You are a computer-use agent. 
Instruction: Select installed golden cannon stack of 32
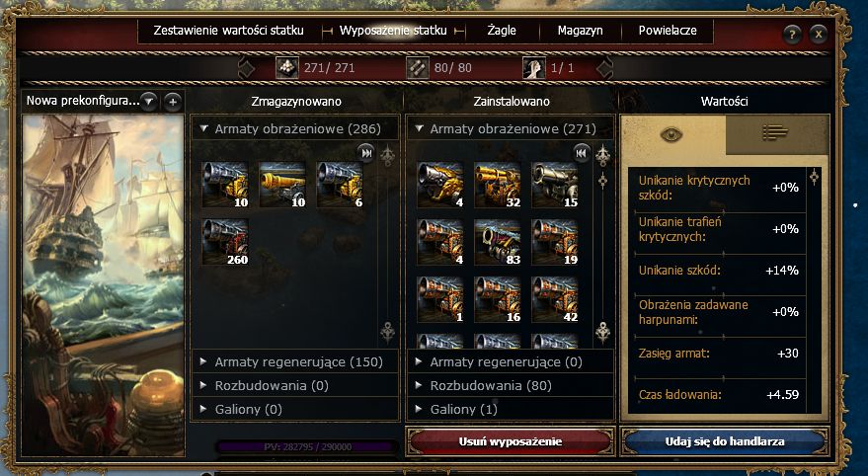pyautogui.click(x=498, y=185)
